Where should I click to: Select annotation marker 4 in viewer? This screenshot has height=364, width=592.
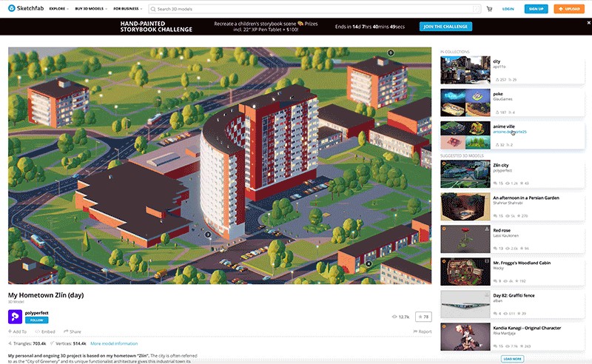[369, 263]
